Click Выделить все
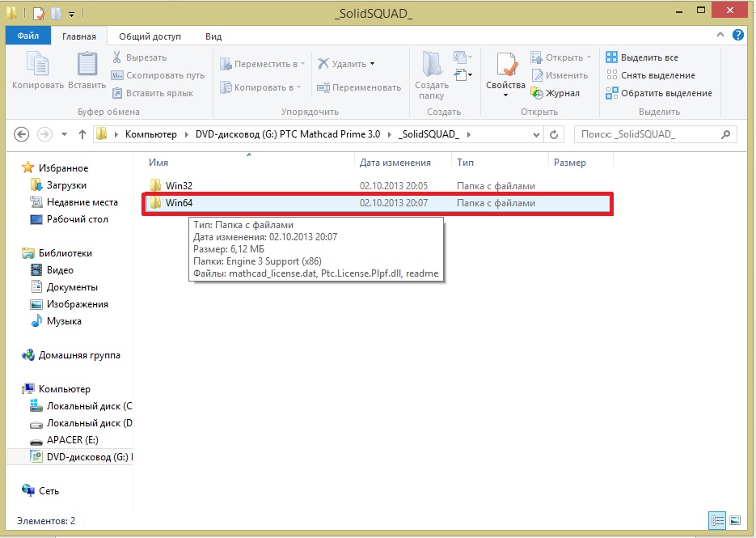Image resolution: width=756 pixels, height=538 pixels. click(642, 57)
